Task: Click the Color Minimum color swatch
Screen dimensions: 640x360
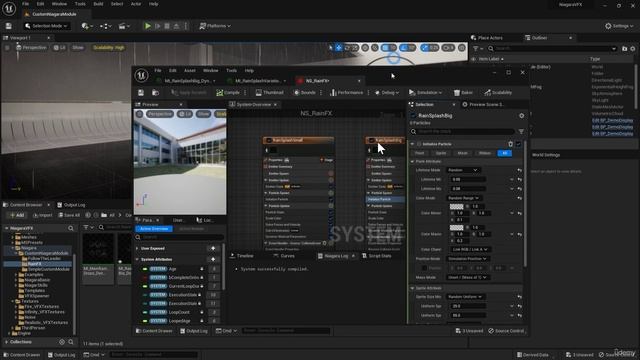Action: 456,207
